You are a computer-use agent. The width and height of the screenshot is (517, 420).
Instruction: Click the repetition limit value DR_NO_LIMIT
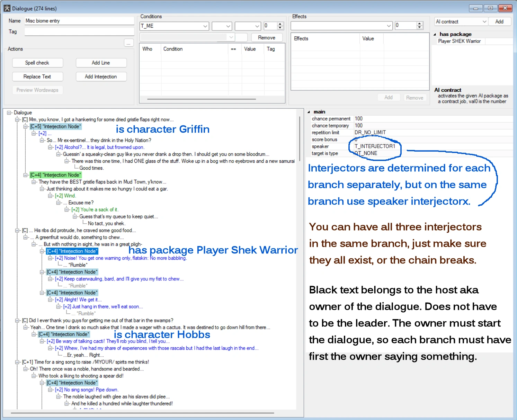pos(433,133)
